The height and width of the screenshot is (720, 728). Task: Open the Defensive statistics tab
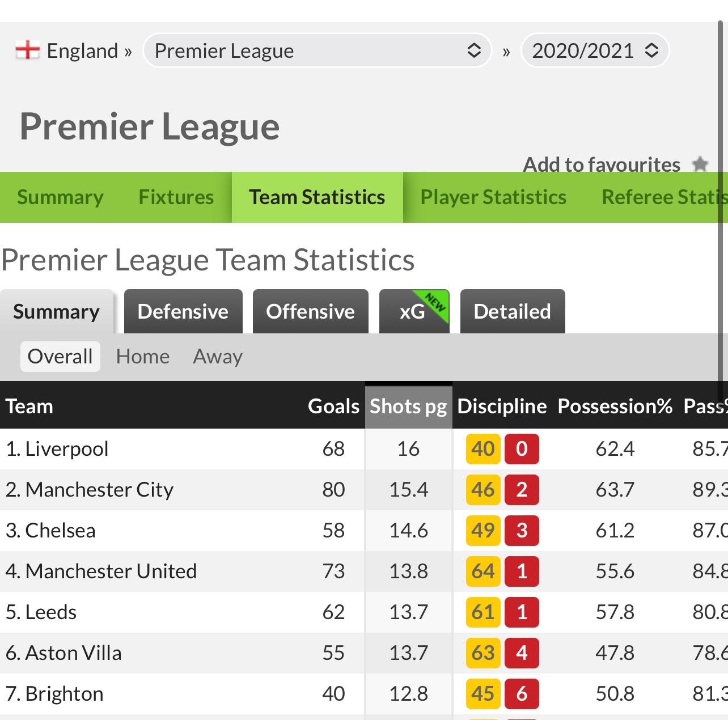pyautogui.click(x=183, y=311)
